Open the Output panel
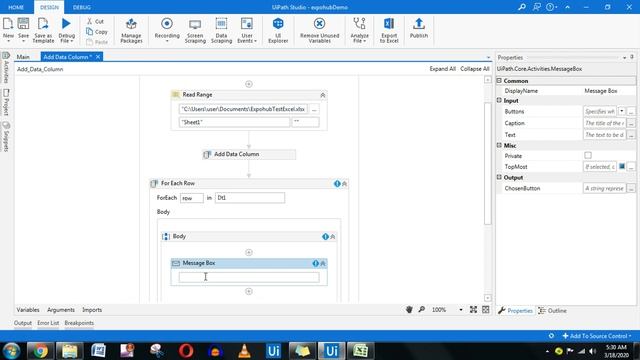 23,323
